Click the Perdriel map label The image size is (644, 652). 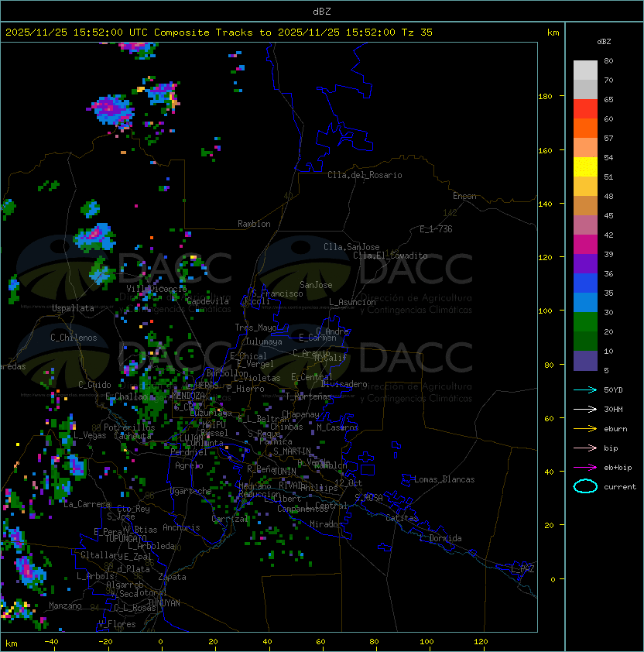pyautogui.click(x=188, y=452)
